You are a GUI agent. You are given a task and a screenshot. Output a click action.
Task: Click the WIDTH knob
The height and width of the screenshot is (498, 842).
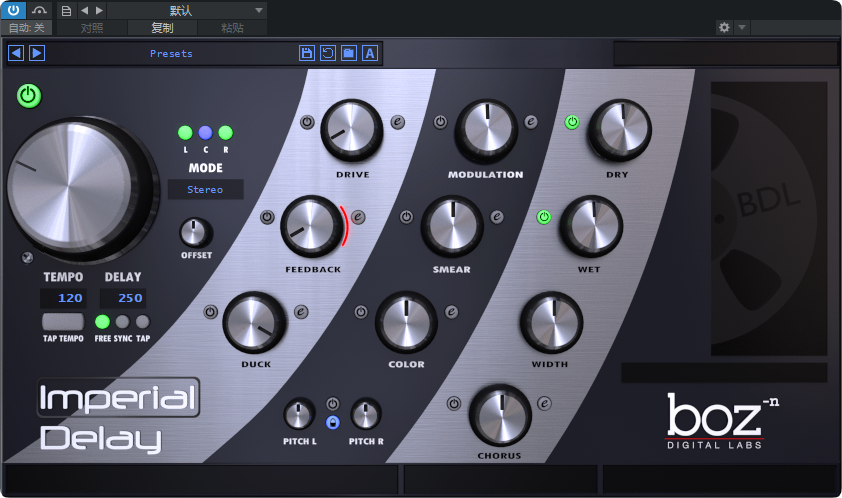551,322
